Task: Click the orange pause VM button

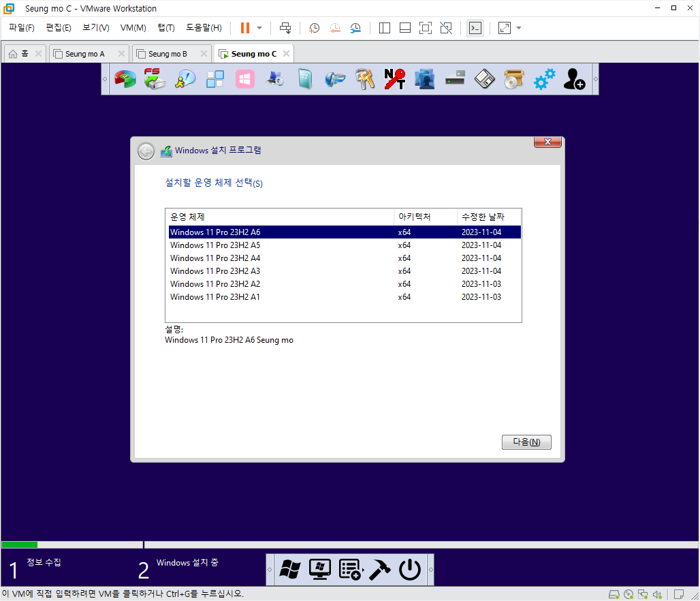Action: [x=244, y=28]
